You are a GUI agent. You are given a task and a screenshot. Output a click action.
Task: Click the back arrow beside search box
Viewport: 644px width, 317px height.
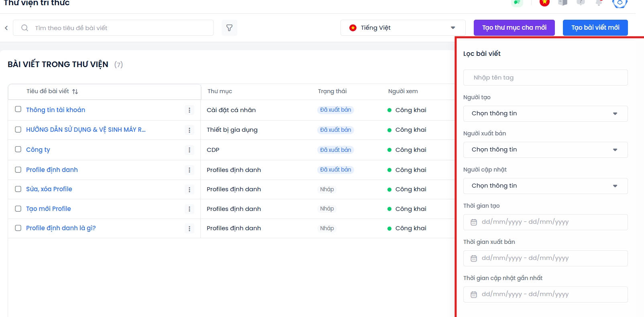6,28
